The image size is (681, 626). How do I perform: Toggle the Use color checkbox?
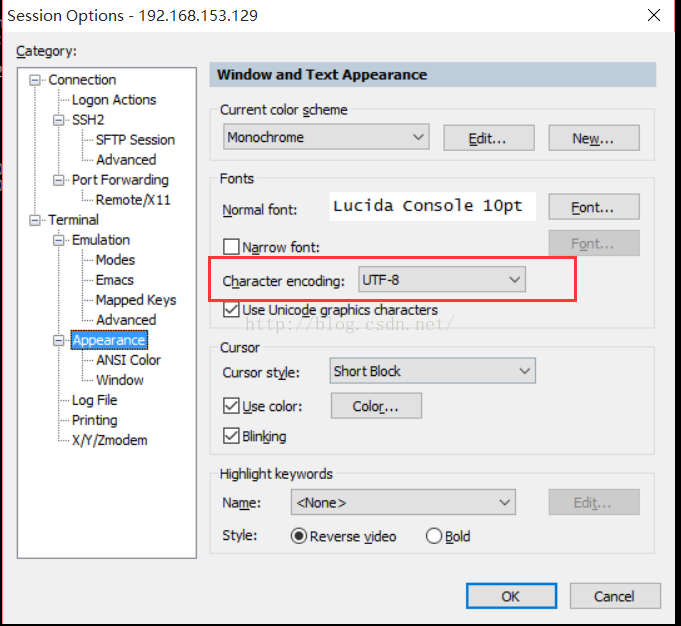point(231,406)
